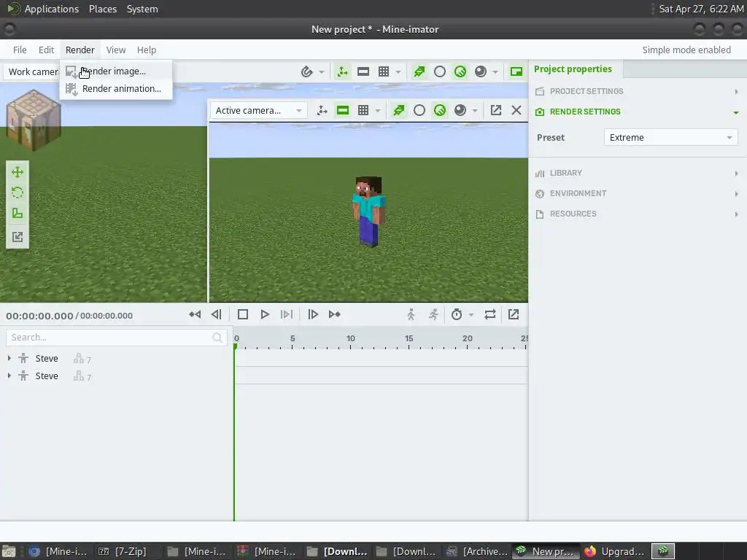The height and width of the screenshot is (560, 747).
Task: Toggle grid overlay in the work camera toolbar
Action: click(384, 72)
